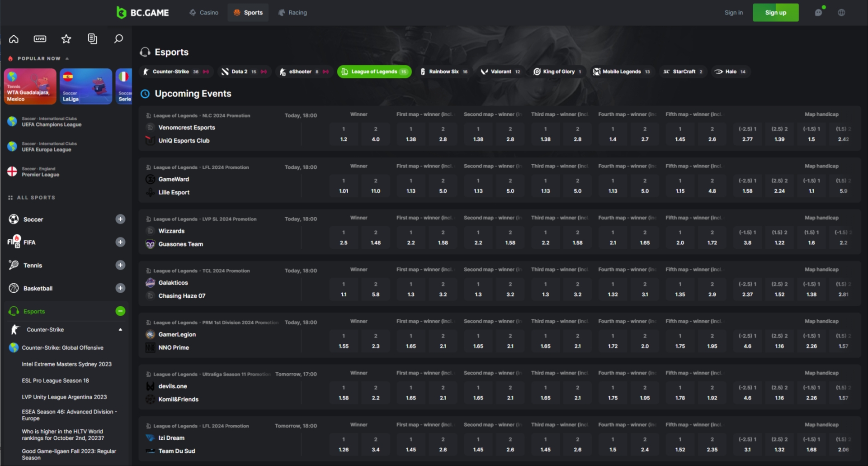Select the eShooter esports filter
This screenshot has height=466, width=868.
pyautogui.click(x=304, y=72)
